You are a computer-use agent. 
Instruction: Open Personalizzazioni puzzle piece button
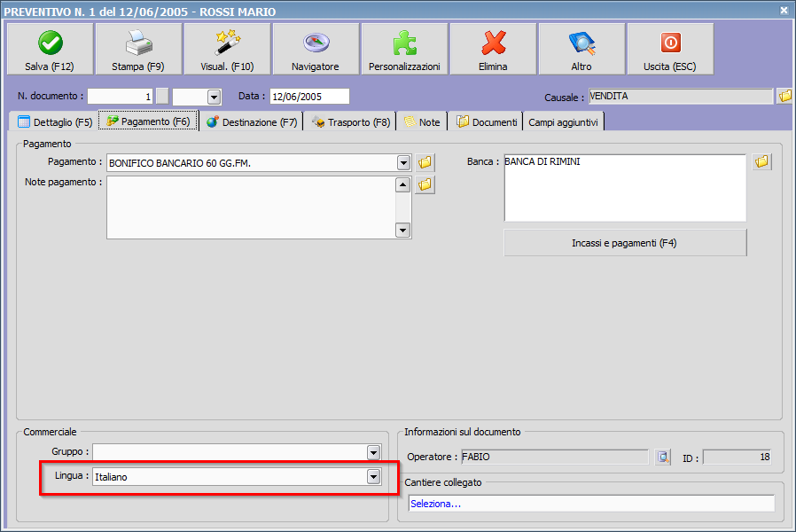404,50
